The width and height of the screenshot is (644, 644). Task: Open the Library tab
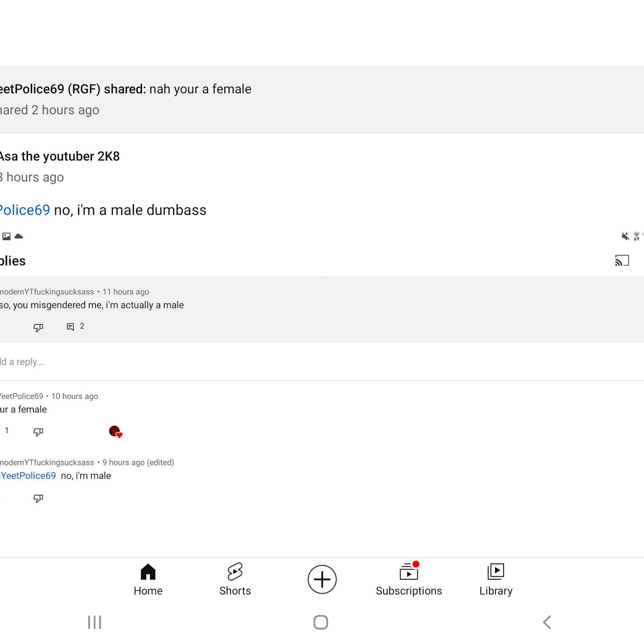(495, 580)
